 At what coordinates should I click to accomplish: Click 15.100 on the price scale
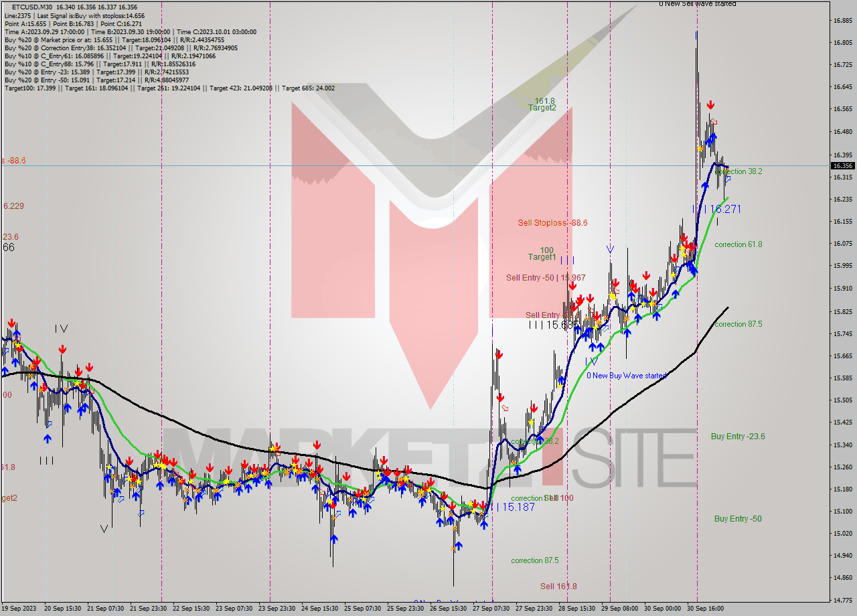tap(842, 512)
